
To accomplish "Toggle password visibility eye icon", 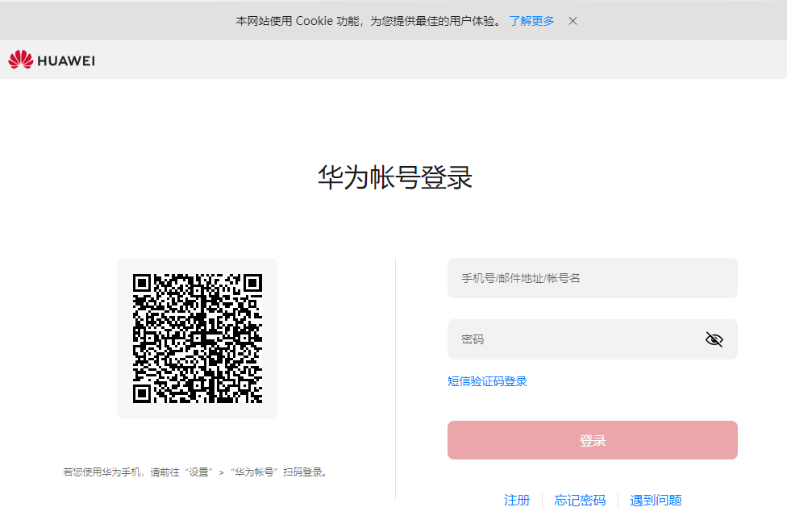I will click(x=714, y=340).
